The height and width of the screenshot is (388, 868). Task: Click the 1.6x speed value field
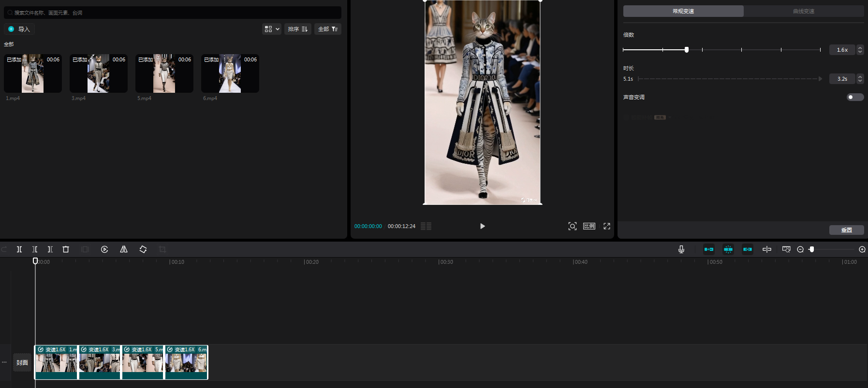(842, 50)
